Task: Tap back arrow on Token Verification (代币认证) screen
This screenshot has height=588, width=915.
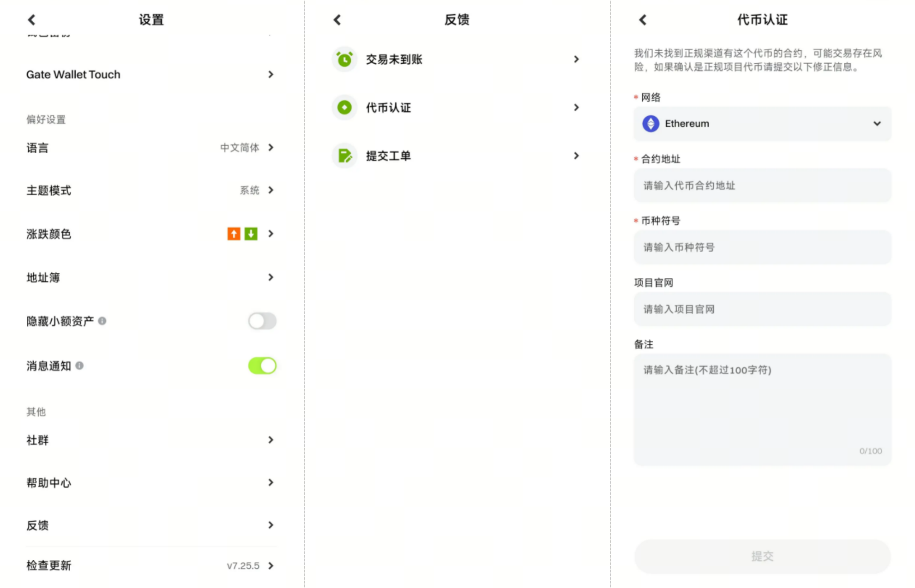Action: (x=643, y=20)
